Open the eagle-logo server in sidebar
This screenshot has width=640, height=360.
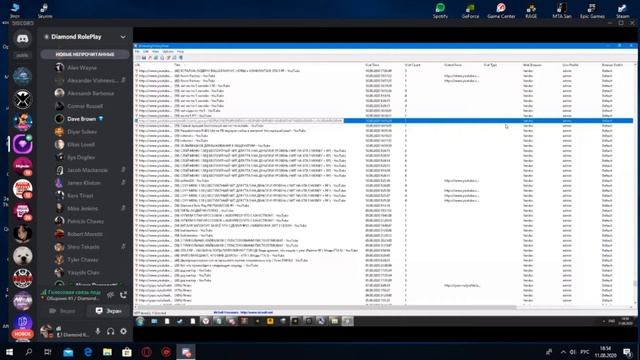click(x=22, y=99)
